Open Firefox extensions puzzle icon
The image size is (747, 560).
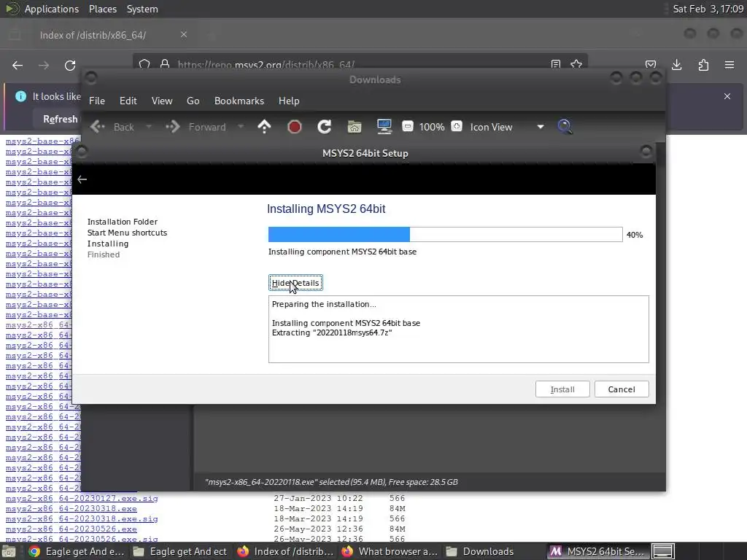pos(703,65)
